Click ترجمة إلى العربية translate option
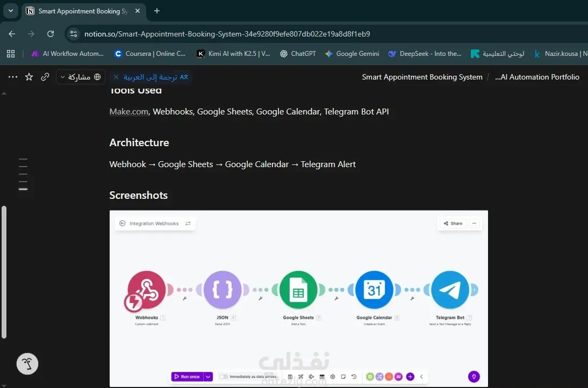The image size is (588, 388). pos(156,77)
